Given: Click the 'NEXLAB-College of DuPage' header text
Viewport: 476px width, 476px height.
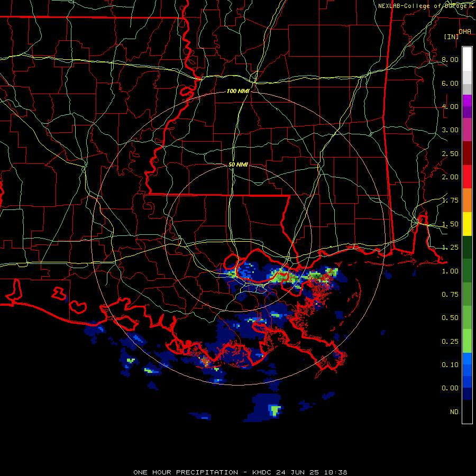Looking at the screenshot, I should pos(424,6).
